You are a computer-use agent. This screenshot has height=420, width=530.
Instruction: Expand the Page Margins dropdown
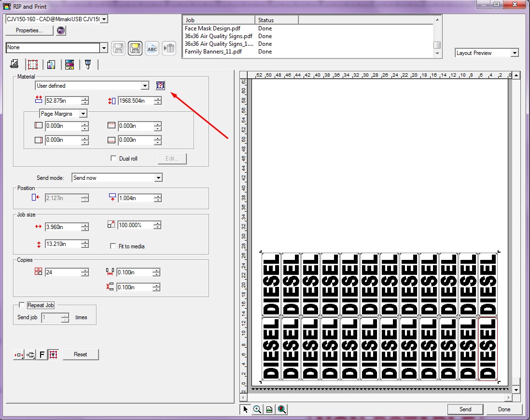[x=83, y=114]
